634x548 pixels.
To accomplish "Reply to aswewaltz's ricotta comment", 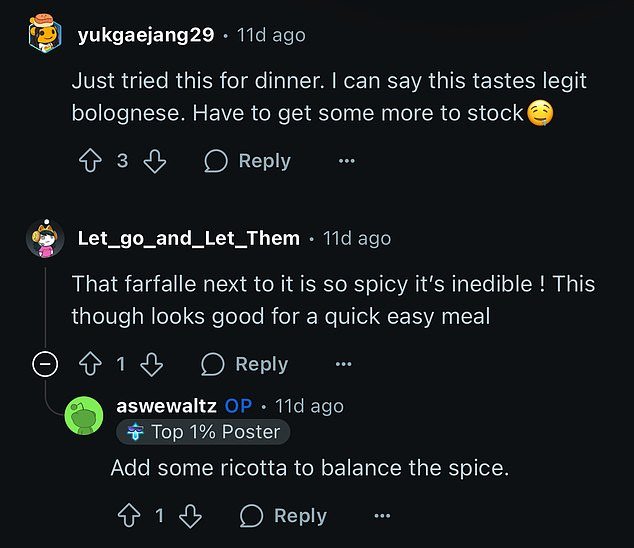I will pyautogui.click(x=283, y=515).
